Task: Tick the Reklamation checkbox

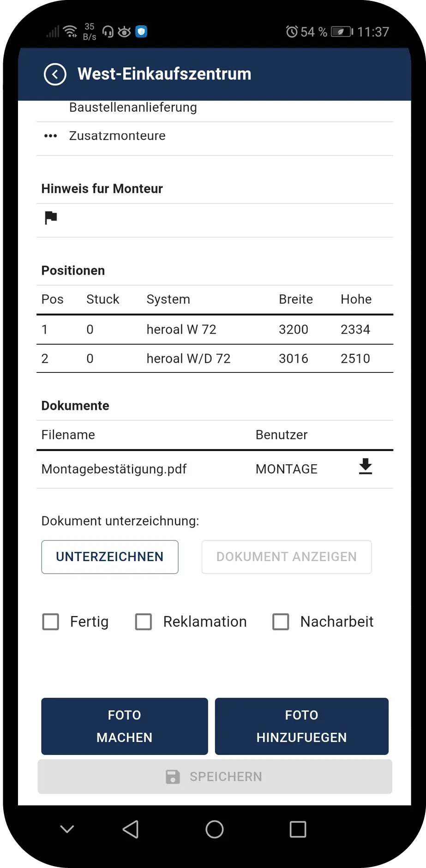Action: click(x=144, y=622)
